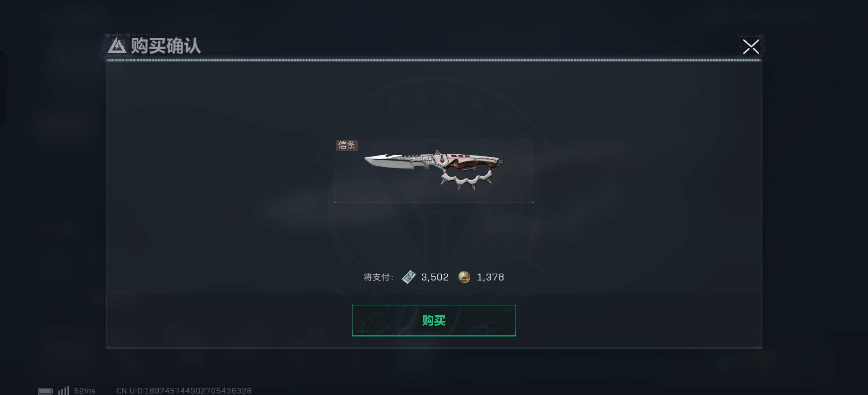Screen dimensions: 868x395
Task: Select the 将支付 payment label
Action: [x=378, y=277]
